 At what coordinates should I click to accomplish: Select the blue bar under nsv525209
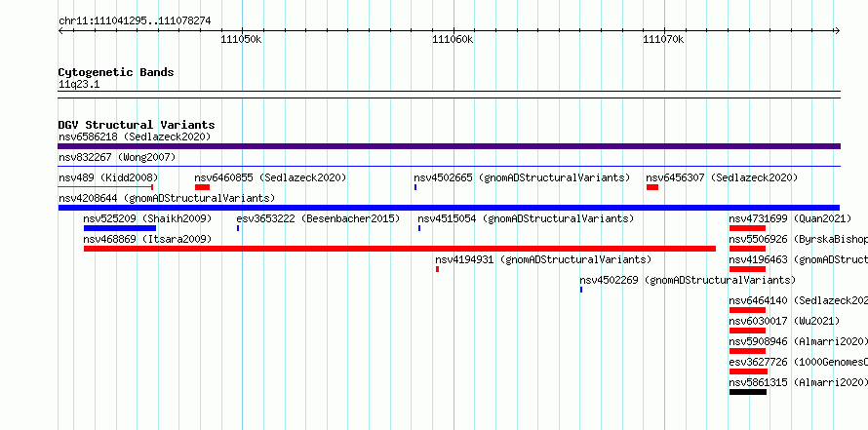coord(120,228)
